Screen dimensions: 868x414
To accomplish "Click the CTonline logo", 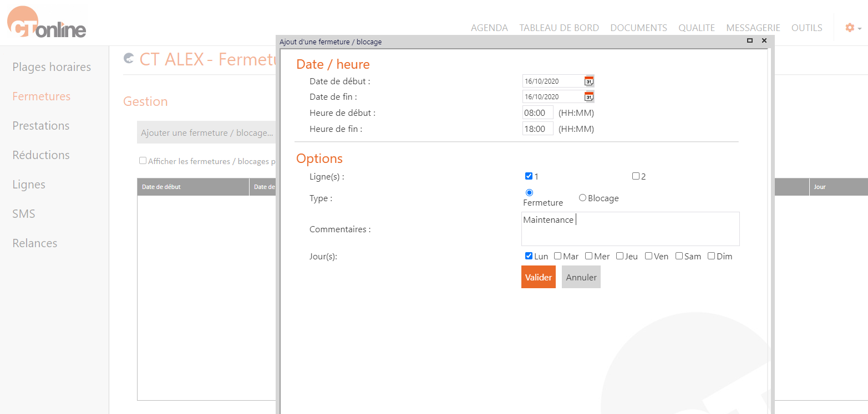I will click(x=46, y=22).
